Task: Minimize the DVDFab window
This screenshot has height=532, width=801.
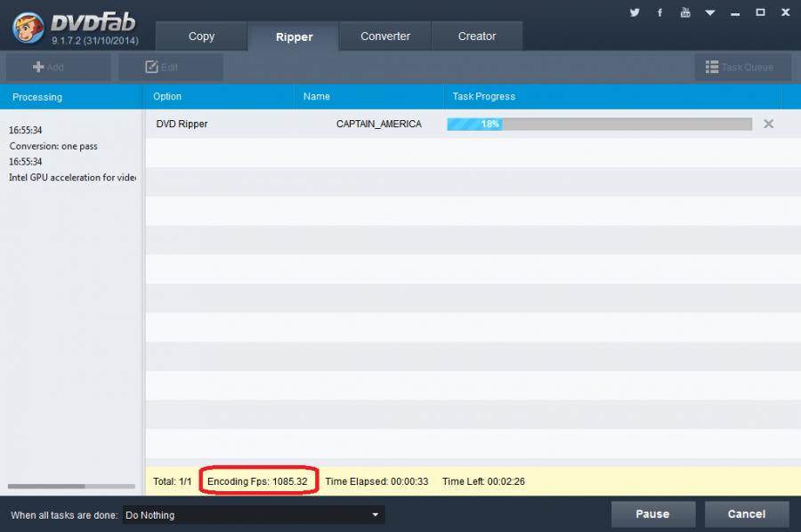Action: tap(735, 12)
